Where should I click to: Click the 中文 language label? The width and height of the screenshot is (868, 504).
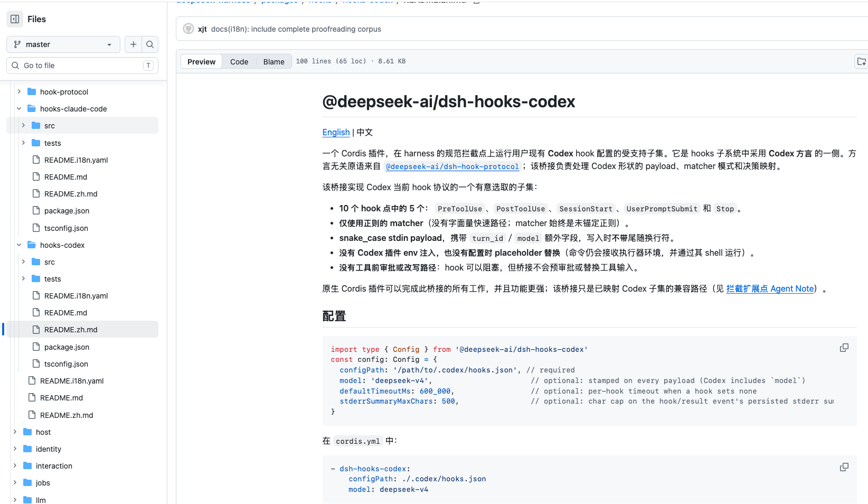[365, 132]
